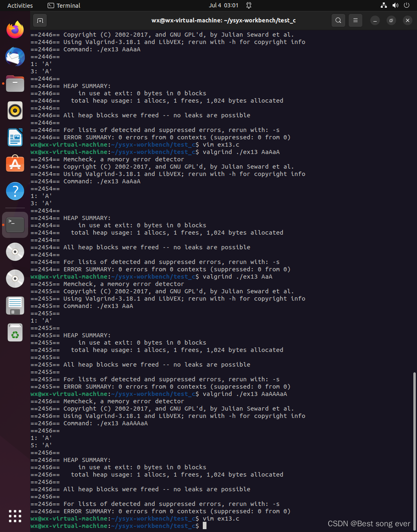Open a new terminal tab
The image size is (417, 532).
pyautogui.click(x=40, y=20)
